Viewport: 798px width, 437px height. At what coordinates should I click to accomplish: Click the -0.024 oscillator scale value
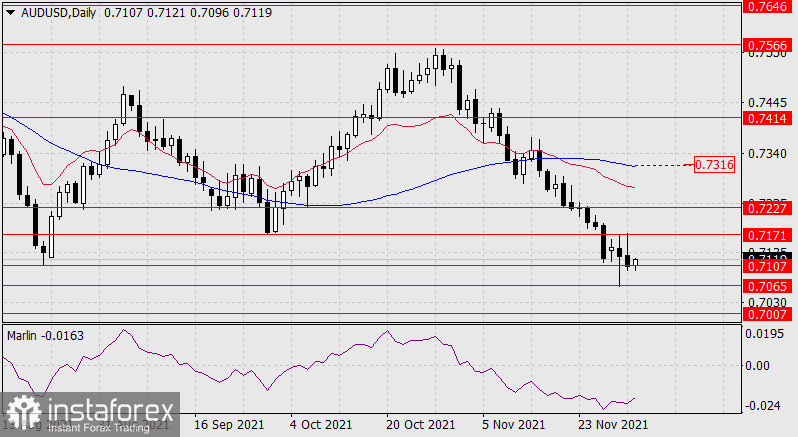click(x=762, y=405)
